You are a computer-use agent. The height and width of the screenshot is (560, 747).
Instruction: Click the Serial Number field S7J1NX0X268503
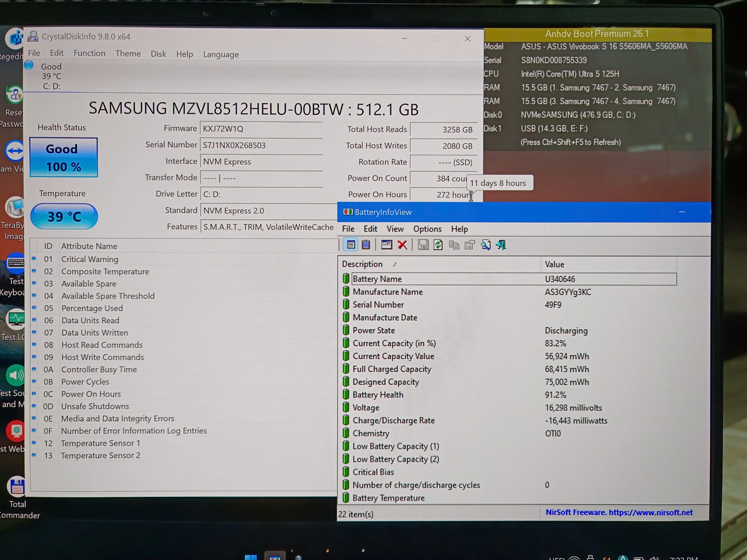point(261,145)
